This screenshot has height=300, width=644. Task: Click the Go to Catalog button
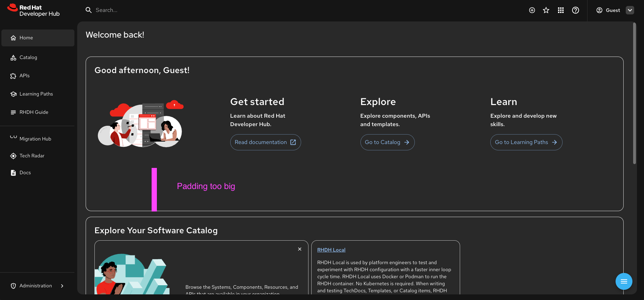(387, 142)
